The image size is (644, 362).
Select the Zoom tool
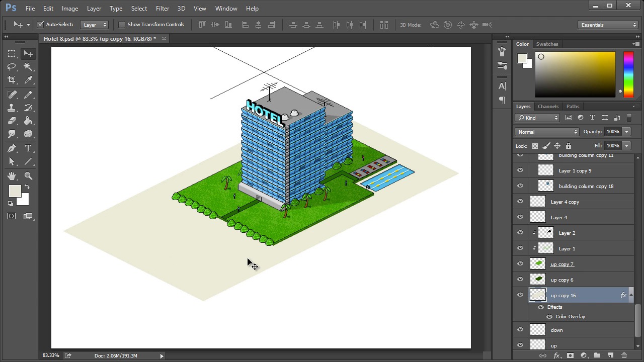pos(28,176)
